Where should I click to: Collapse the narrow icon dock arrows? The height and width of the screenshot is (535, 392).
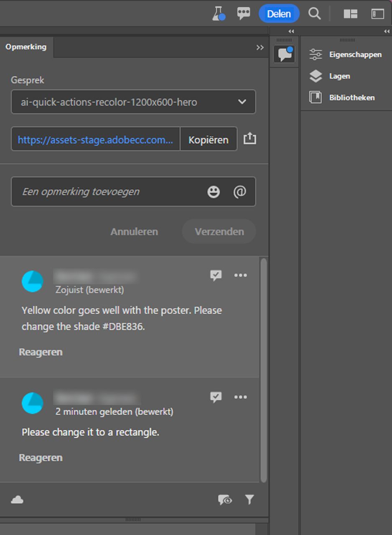click(291, 31)
